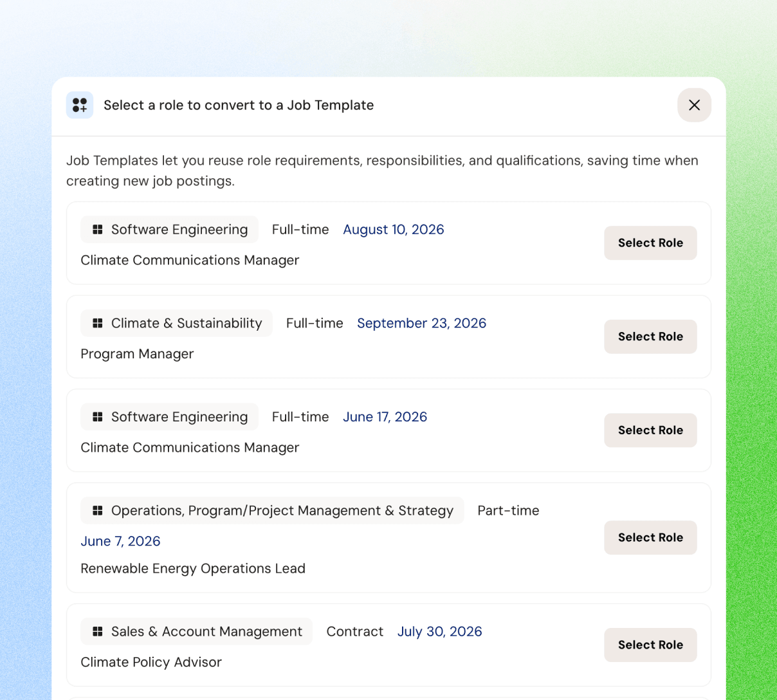The width and height of the screenshot is (777, 700).
Task: Click the July 30, 2026 date
Action: [439, 632]
